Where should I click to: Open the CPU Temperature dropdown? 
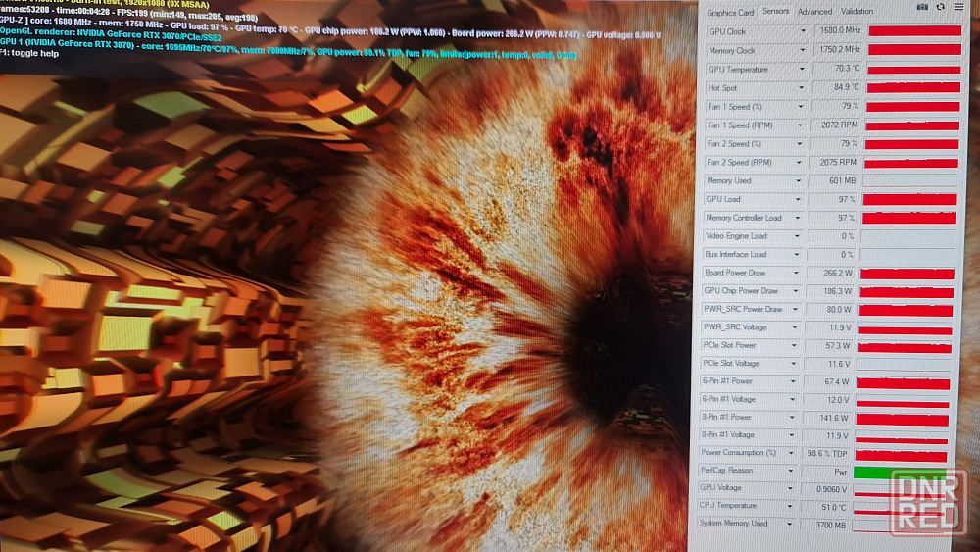(789, 506)
